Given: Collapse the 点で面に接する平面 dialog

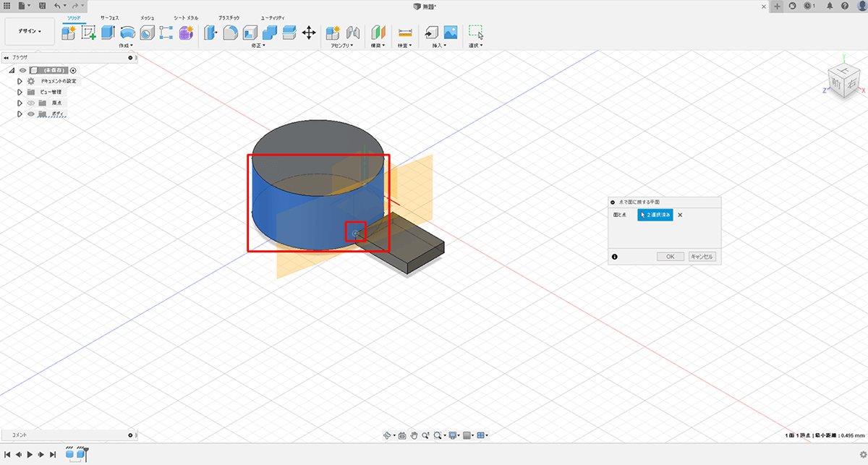Looking at the screenshot, I should point(613,202).
